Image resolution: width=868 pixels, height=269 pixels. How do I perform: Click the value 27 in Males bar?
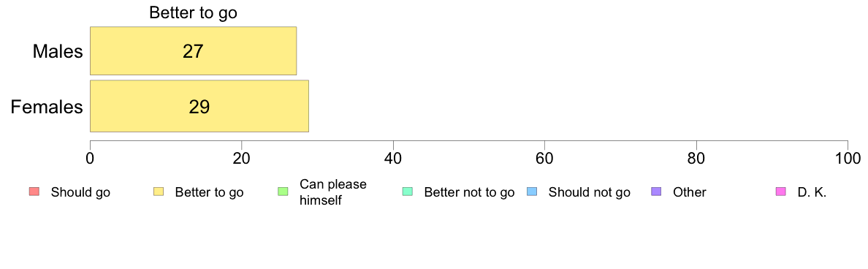pos(193,51)
